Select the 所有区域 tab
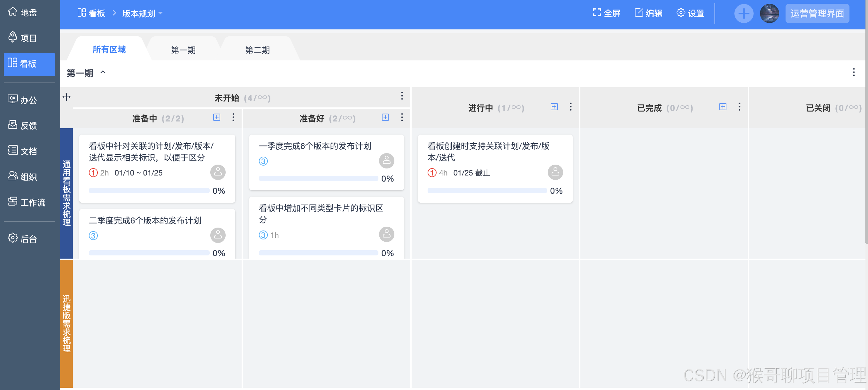 click(109, 50)
